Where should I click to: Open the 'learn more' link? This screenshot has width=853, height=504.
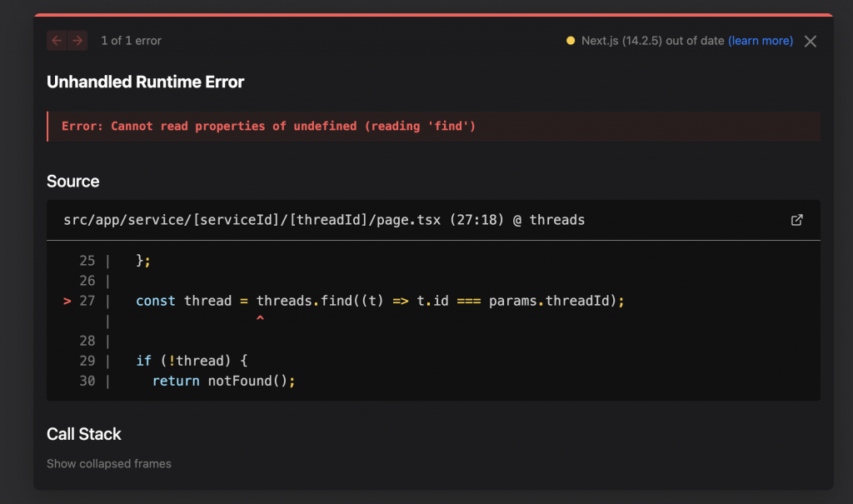pos(761,41)
